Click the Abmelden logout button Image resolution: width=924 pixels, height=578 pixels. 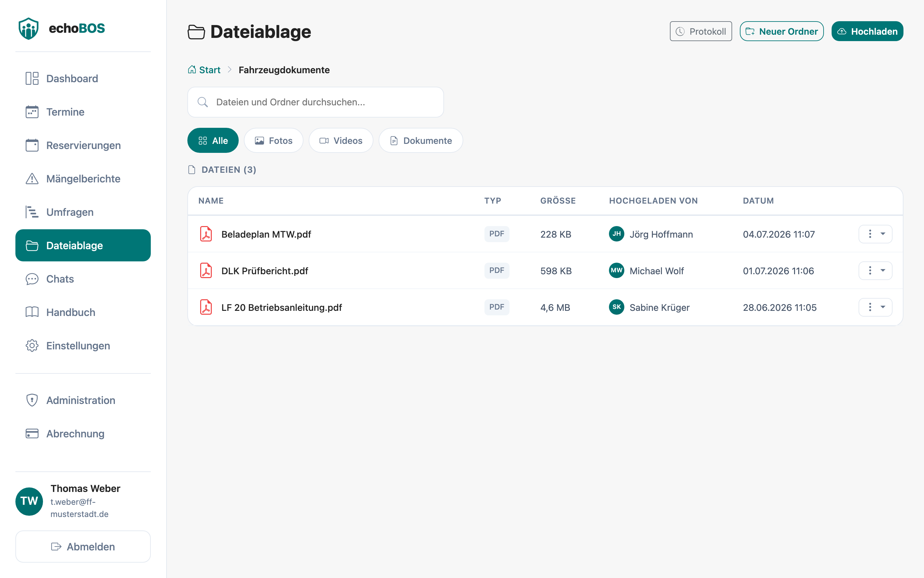83,546
